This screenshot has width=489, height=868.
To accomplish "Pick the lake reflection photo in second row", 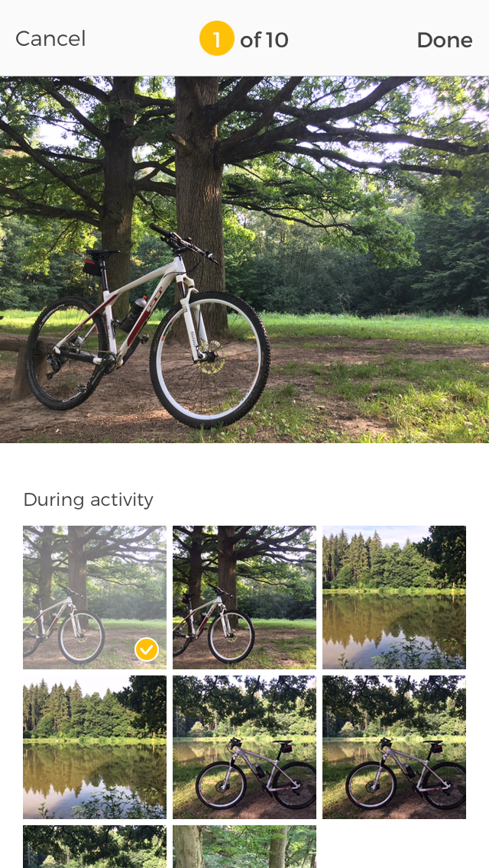I will (95, 747).
